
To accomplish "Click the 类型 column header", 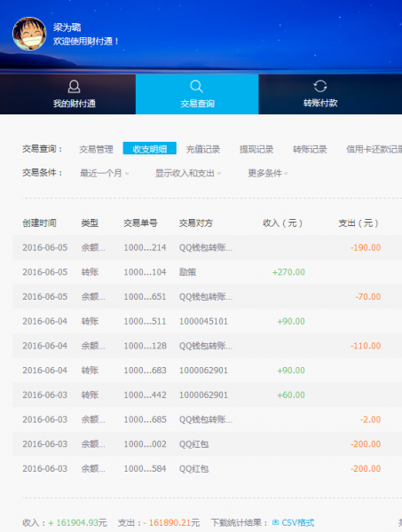I will [x=90, y=223].
